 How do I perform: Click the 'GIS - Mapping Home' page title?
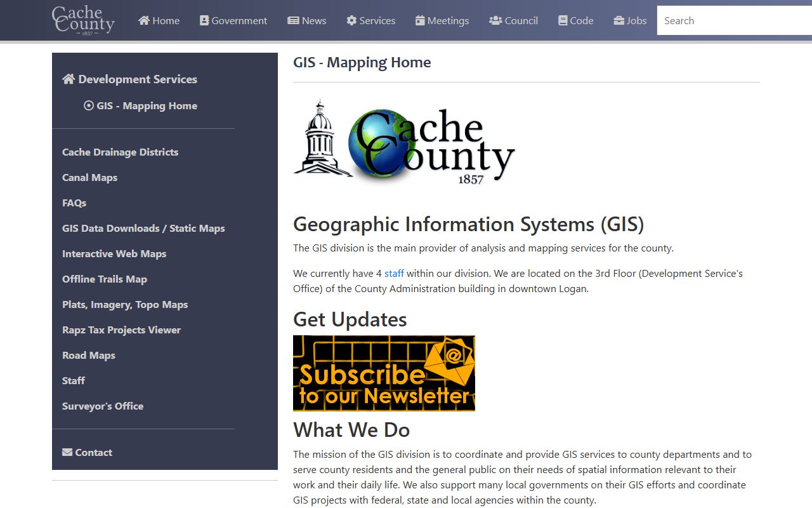[x=362, y=62]
